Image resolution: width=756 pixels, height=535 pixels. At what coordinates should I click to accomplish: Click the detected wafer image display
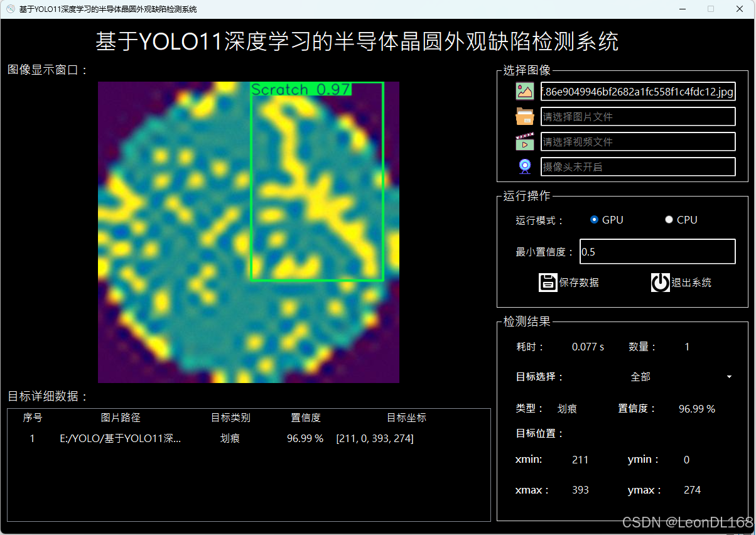(249, 232)
